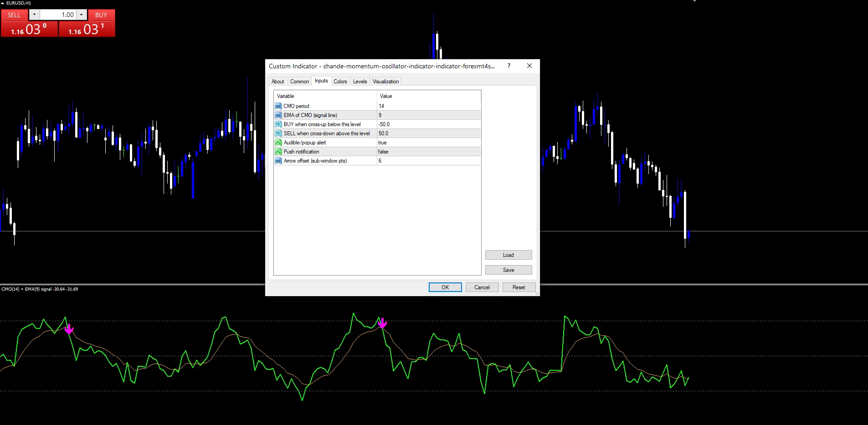The width and height of the screenshot is (868, 425).
Task: Click Save to save input presets
Action: pyautogui.click(x=508, y=270)
